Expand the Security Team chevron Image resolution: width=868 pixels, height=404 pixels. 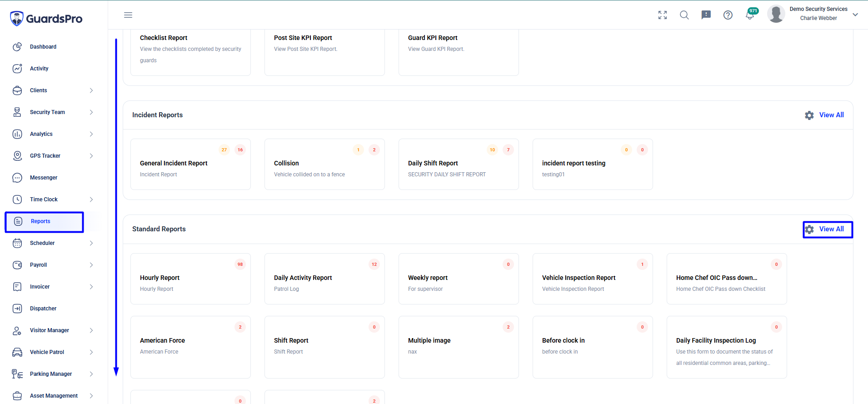click(x=91, y=112)
